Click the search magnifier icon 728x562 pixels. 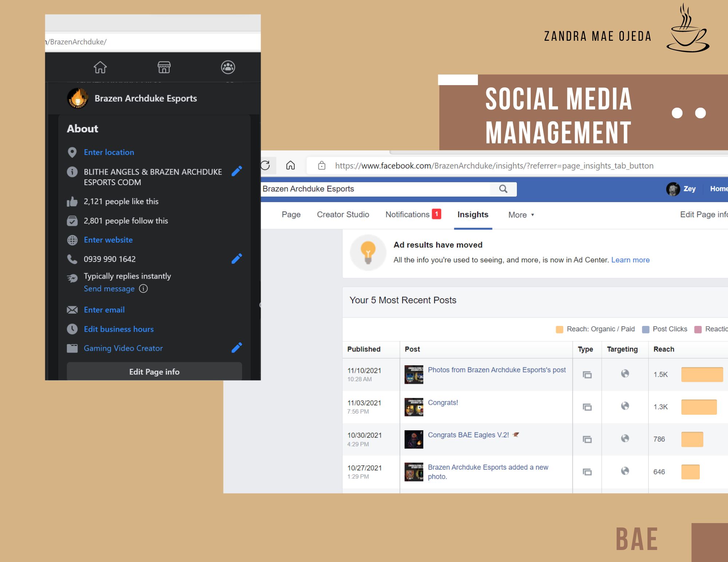tap(503, 189)
